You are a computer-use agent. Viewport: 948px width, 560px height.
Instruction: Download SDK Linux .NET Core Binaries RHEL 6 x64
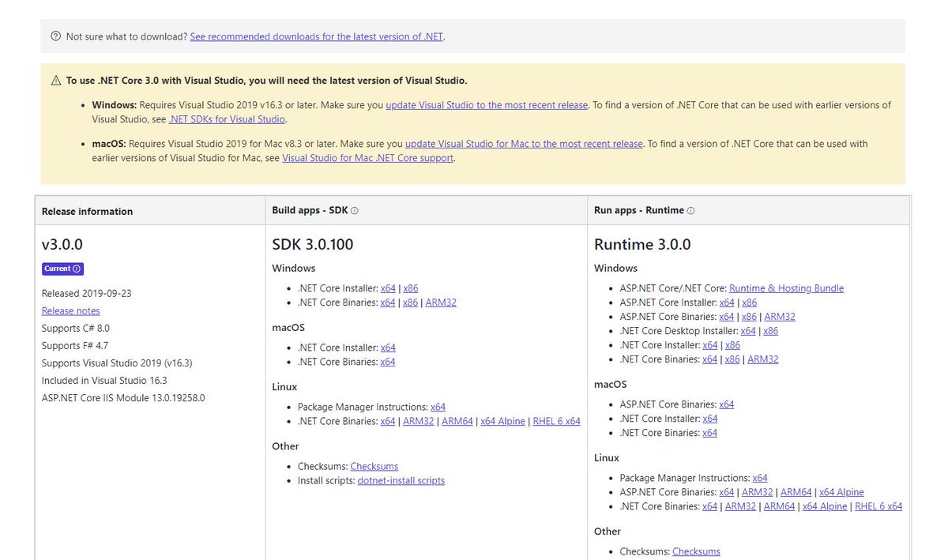[557, 422]
